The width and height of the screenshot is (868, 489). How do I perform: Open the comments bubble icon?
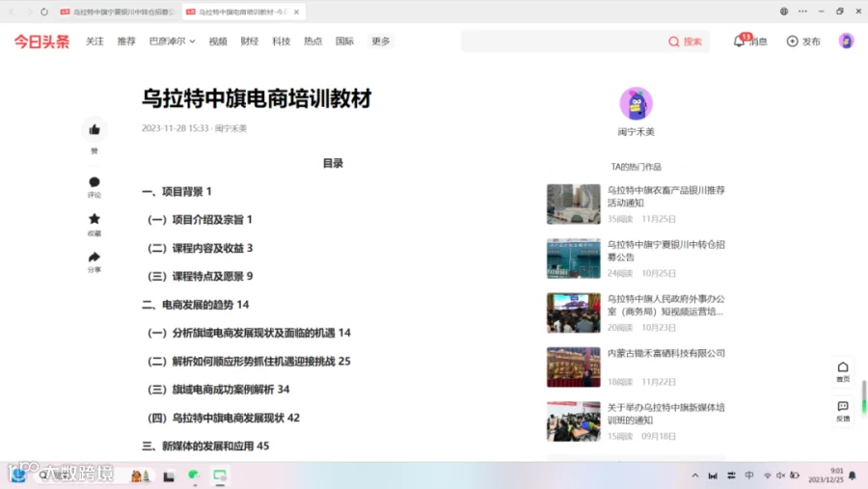(95, 181)
